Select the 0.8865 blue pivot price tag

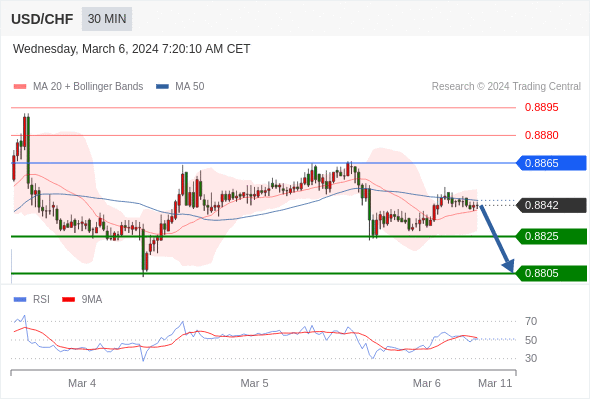point(551,163)
